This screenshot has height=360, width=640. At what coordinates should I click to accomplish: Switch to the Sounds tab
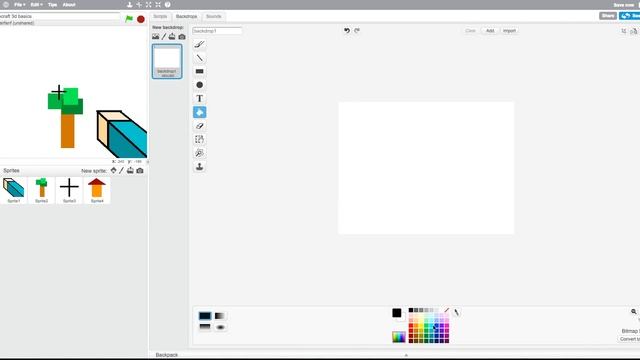click(x=213, y=16)
